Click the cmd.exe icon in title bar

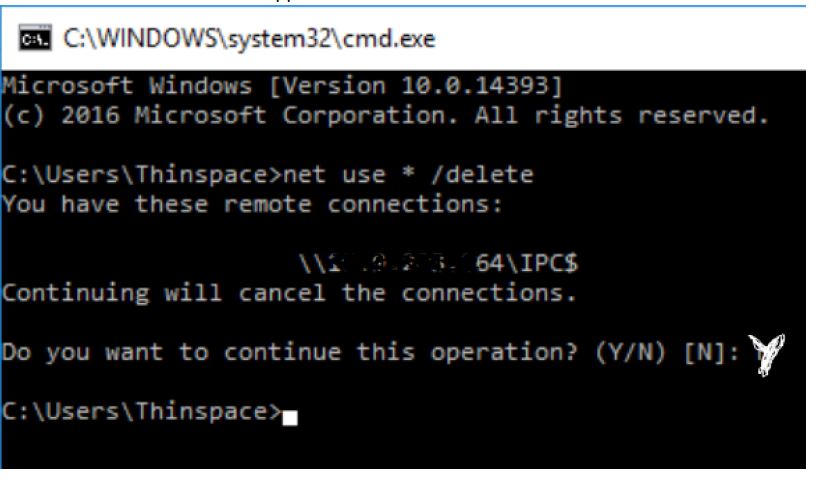click(x=35, y=38)
